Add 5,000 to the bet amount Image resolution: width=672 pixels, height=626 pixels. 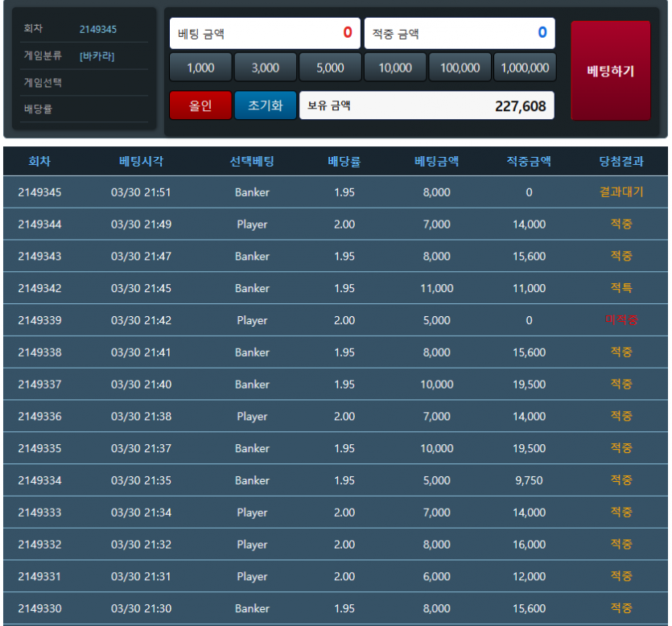click(x=330, y=68)
